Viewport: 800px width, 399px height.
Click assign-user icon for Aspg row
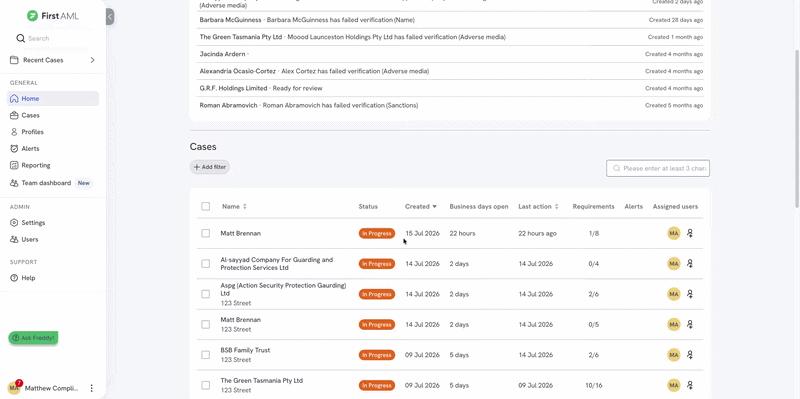click(690, 294)
